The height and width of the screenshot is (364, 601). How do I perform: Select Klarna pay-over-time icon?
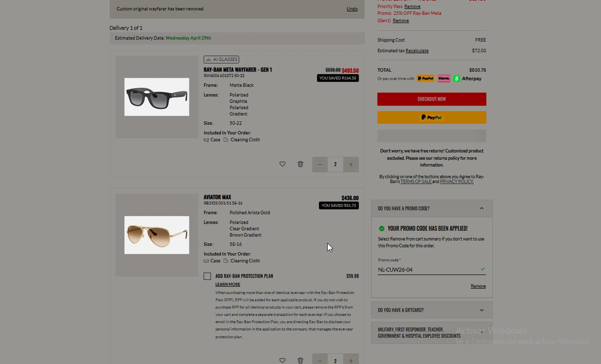pyautogui.click(x=444, y=78)
